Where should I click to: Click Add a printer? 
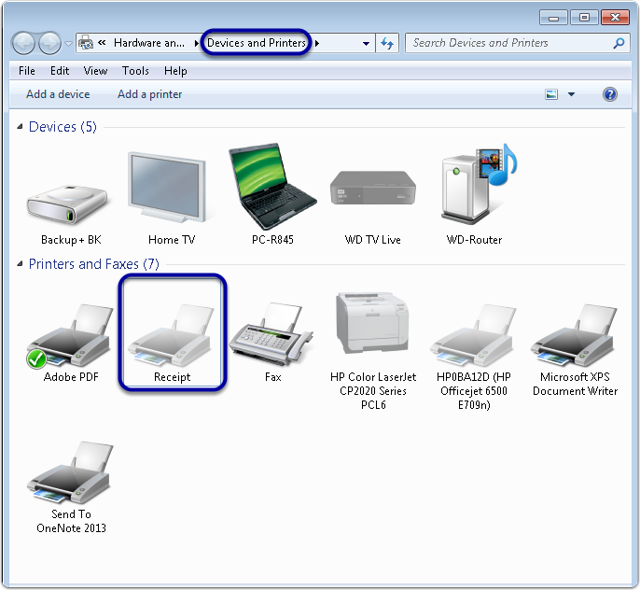point(150,94)
